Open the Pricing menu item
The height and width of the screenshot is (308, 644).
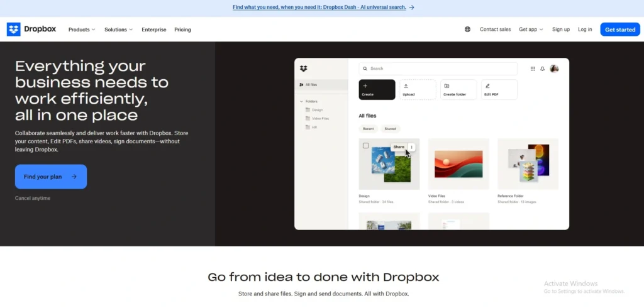pos(182,30)
